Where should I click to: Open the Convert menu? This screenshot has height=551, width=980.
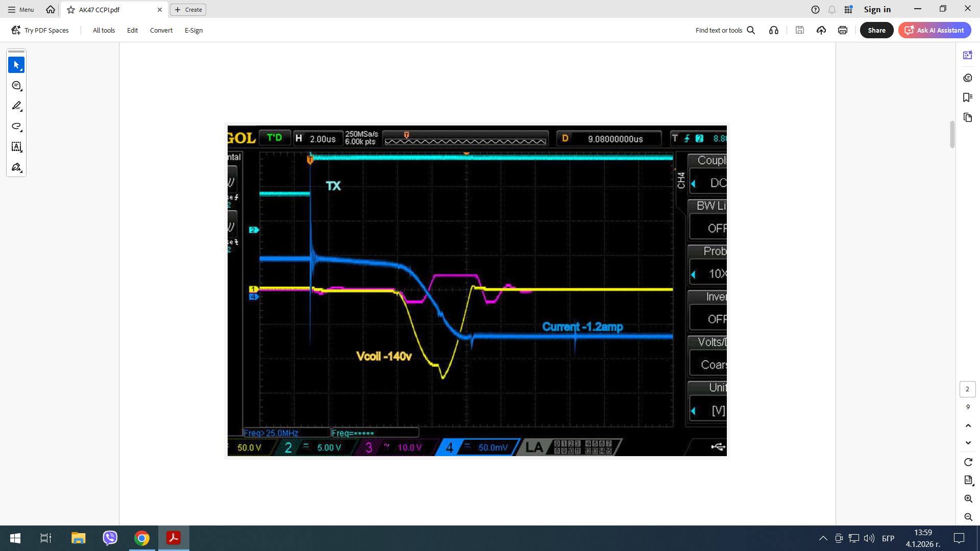[161, 30]
